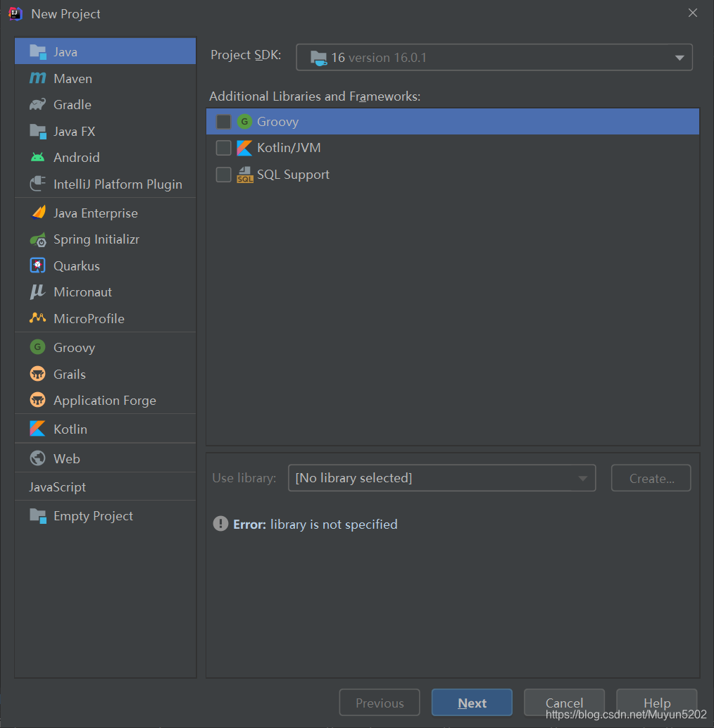The height and width of the screenshot is (728, 714).
Task: Select IntelliJ Platform Plugin entry
Action: click(106, 184)
